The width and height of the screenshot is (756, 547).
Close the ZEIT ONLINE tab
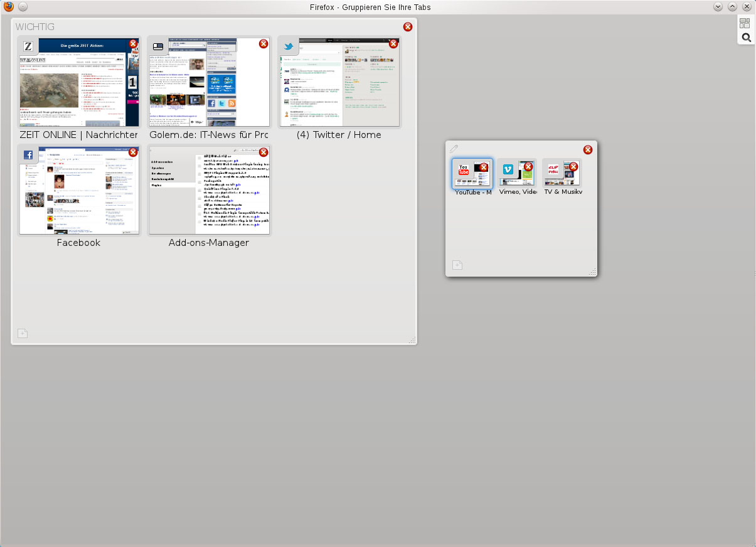133,43
